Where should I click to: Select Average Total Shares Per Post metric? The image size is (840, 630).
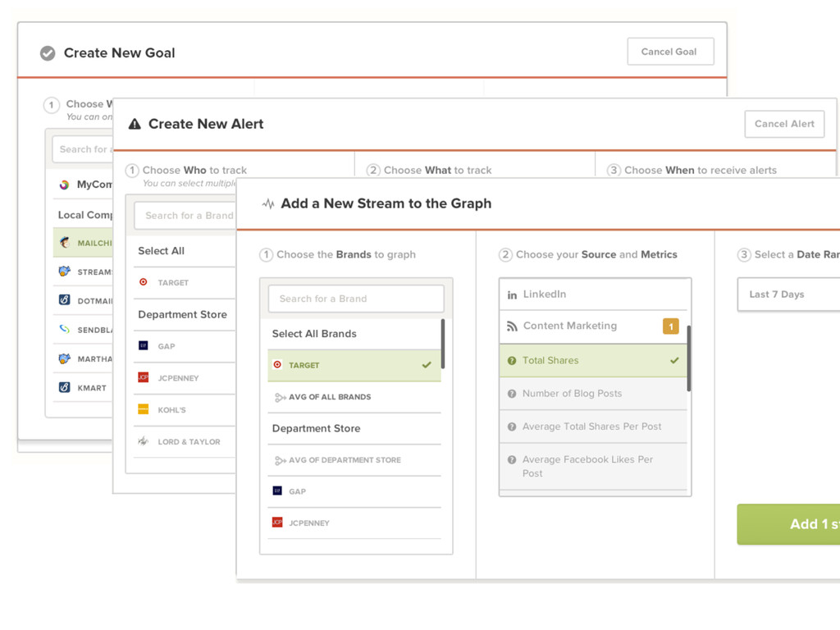[x=593, y=427]
